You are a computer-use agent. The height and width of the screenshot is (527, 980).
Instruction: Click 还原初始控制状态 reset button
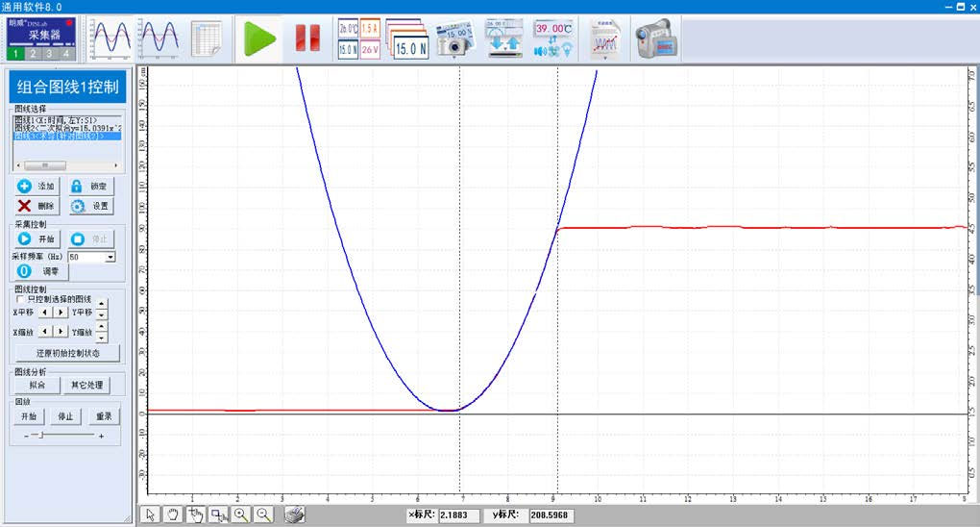click(x=67, y=353)
